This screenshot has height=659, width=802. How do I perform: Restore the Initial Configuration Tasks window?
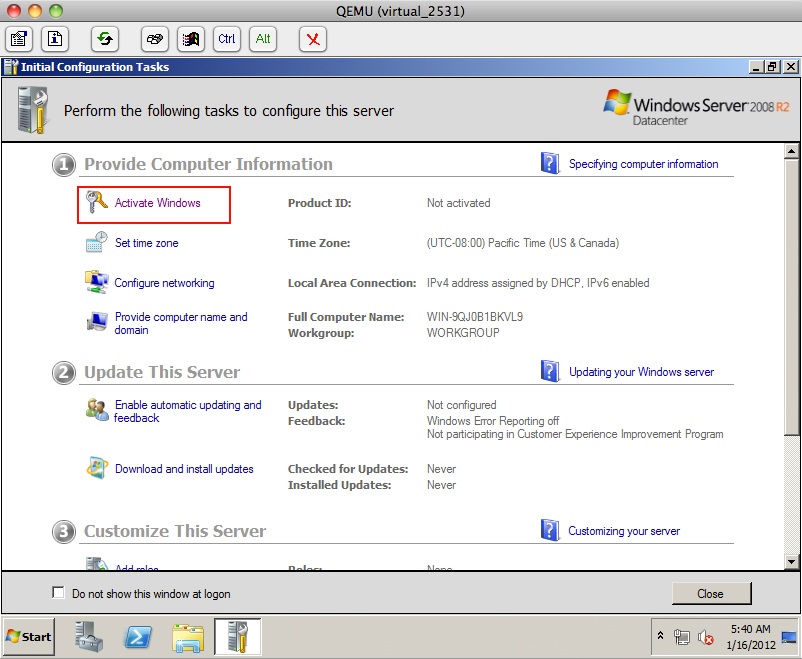pyautogui.click(x=772, y=67)
